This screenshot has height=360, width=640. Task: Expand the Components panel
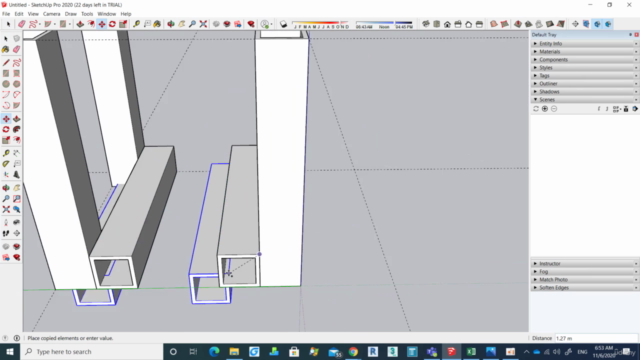[x=585, y=60]
